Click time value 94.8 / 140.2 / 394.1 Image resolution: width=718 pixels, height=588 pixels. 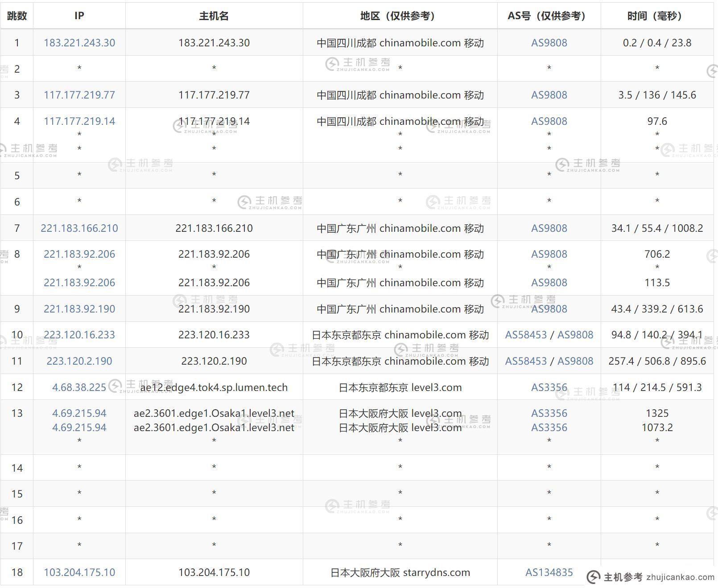[657, 335]
